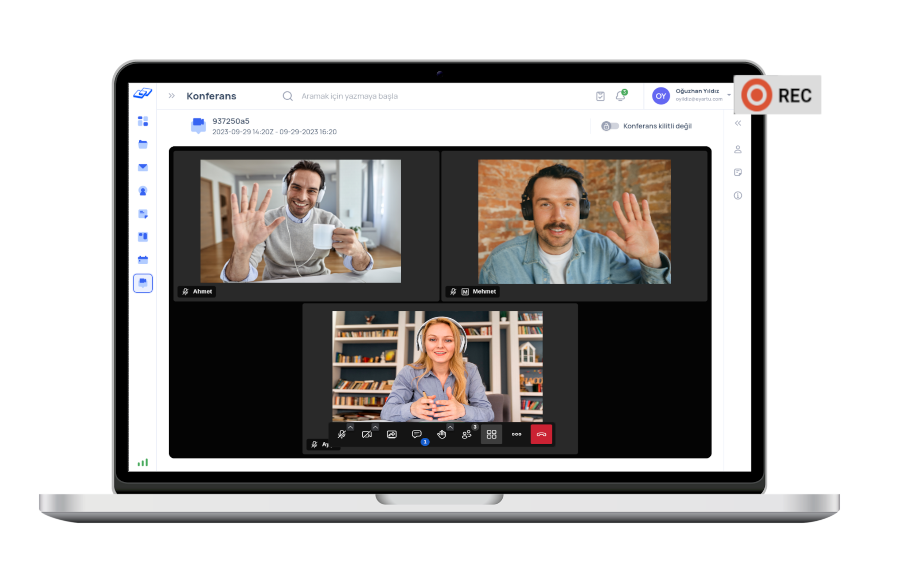Select Mehmet's video tile
Screen dimensions: 924x579
[574, 222]
